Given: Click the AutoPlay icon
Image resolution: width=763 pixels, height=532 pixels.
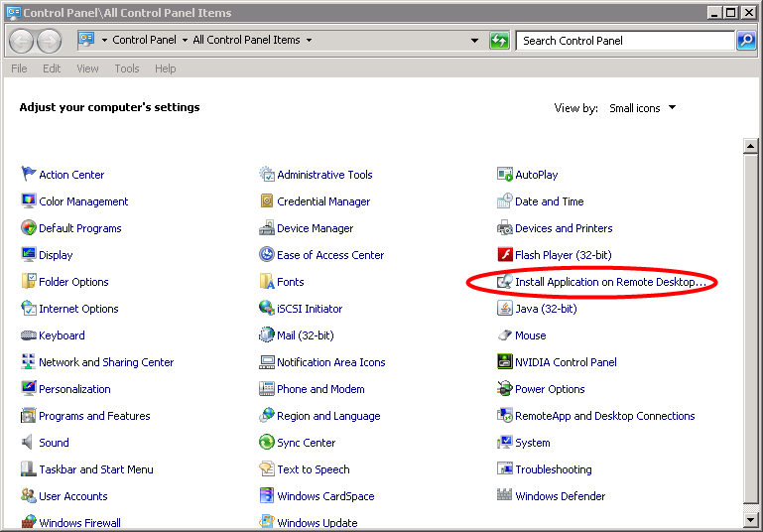Looking at the screenshot, I should 505,174.
